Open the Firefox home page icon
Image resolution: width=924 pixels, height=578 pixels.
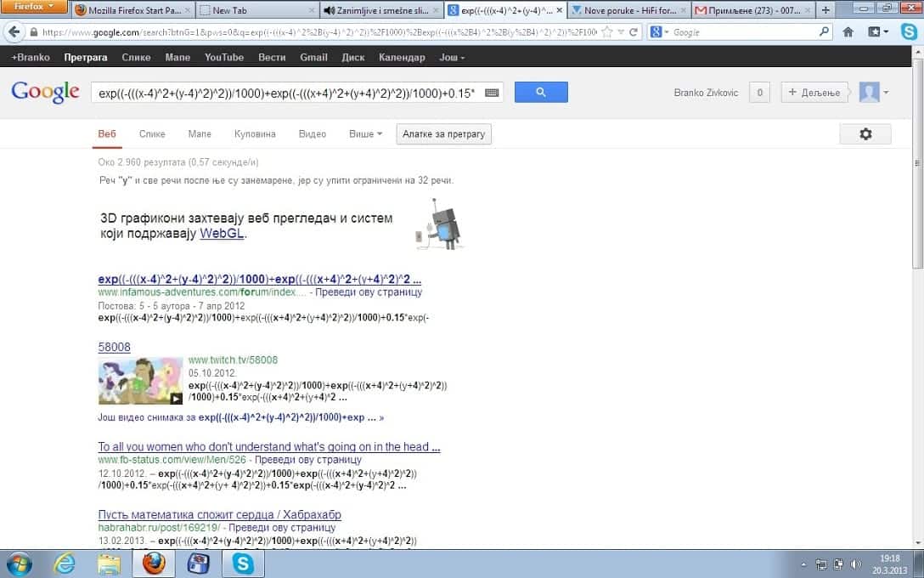coord(848,32)
